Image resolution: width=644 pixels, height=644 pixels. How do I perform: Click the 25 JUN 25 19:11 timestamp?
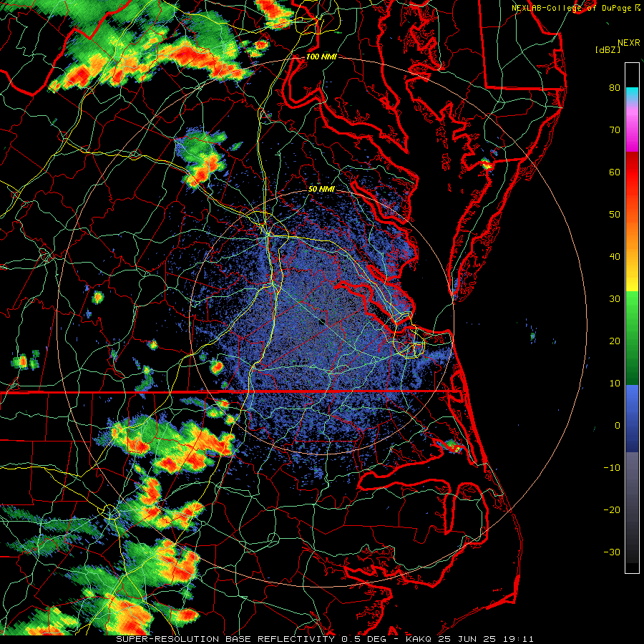tap(486, 639)
